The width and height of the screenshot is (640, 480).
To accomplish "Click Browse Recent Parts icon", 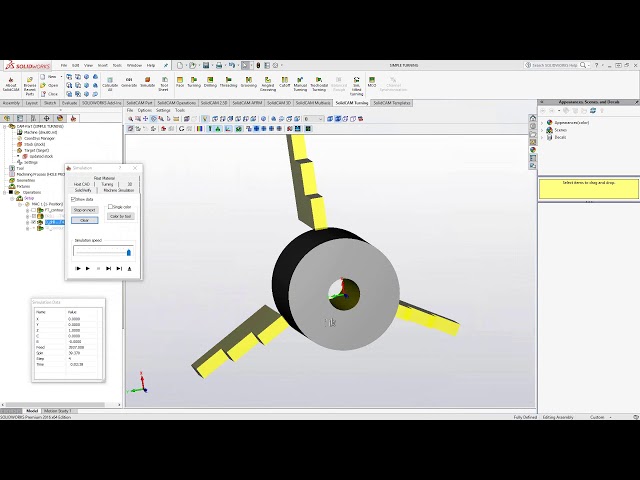I will pyautogui.click(x=30, y=86).
